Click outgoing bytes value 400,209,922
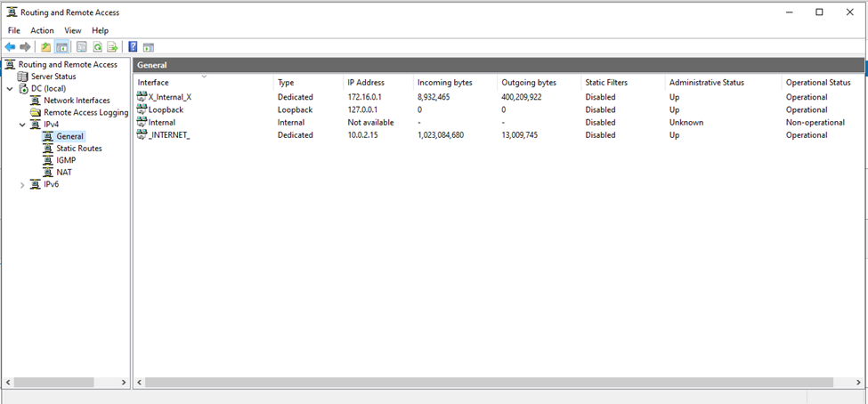This screenshot has height=404, width=868. [523, 97]
